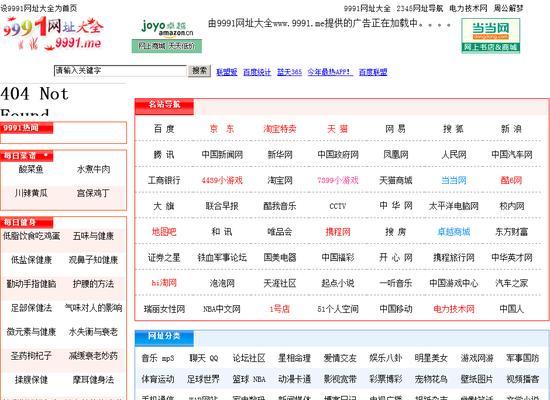Open the 每日健身 section header
The image size is (550, 400).
tap(27, 222)
